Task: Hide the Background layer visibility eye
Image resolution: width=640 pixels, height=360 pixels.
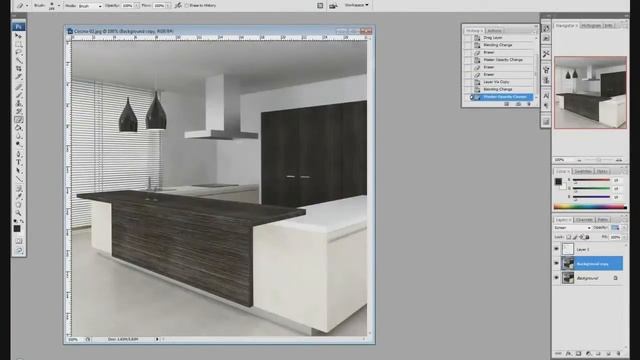Action: tap(556, 278)
